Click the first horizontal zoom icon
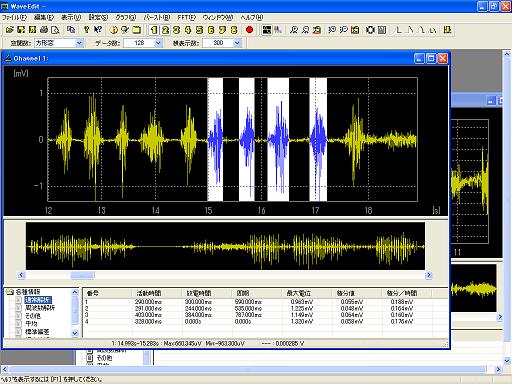Image resolution: width=512 pixels, height=384 pixels. click(332, 30)
